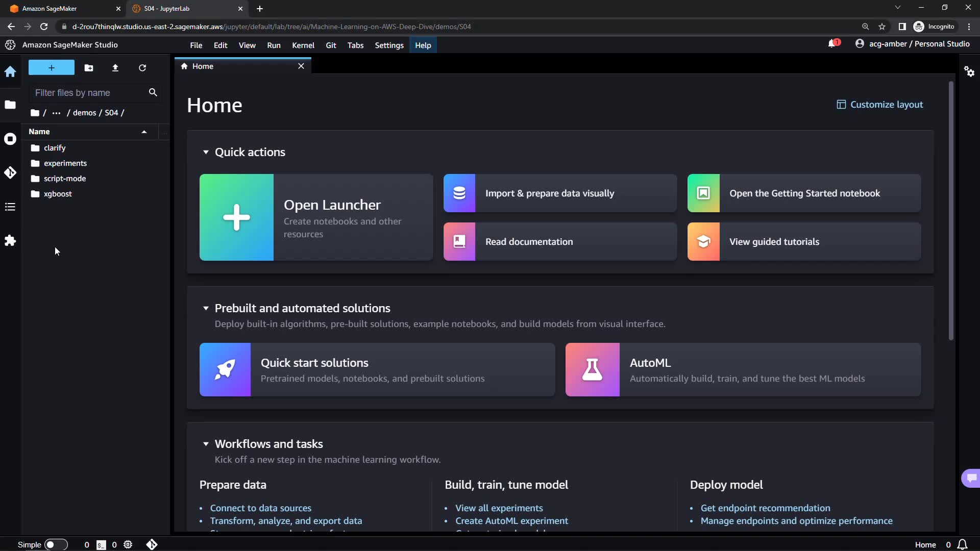Viewport: 980px width, 551px height.
Task: Open the Extensions puzzle piece icon
Action: coord(10,241)
